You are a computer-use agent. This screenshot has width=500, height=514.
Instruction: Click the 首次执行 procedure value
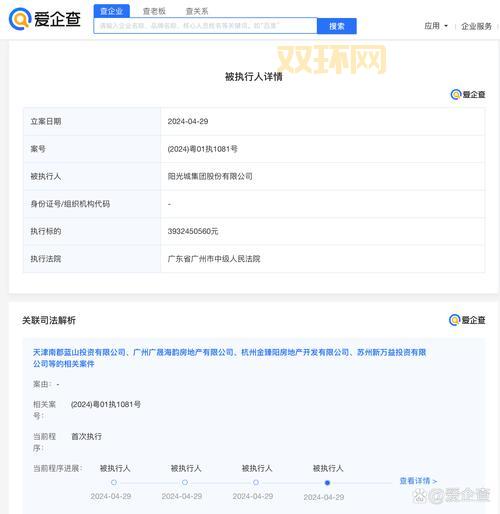(87, 436)
